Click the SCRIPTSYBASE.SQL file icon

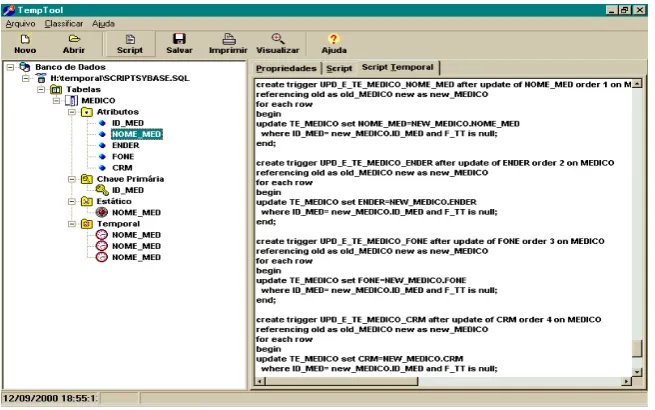point(41,78)
